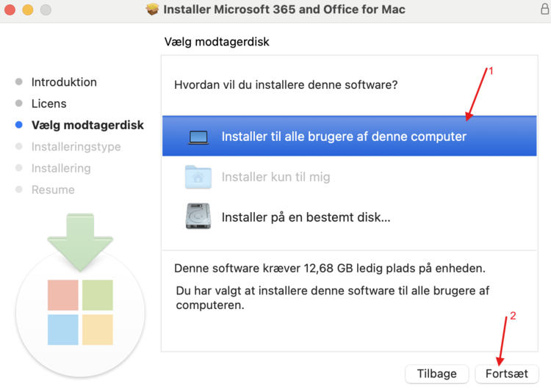Click the green square of the Microsoft logo
Image resolution: width=551 pixels, height=392 pixels.
tap(98, 294)
